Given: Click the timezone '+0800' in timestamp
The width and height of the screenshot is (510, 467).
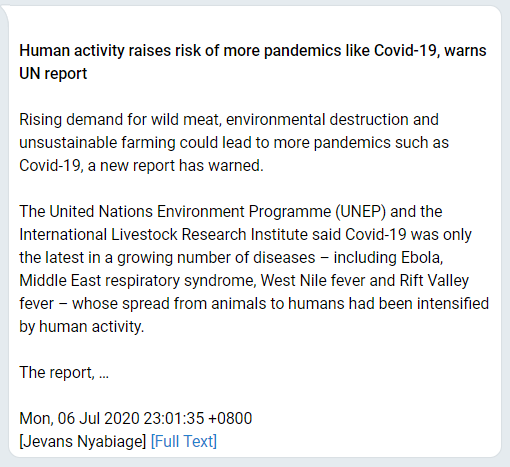Looking at the screenshot, I should (230, 418).
